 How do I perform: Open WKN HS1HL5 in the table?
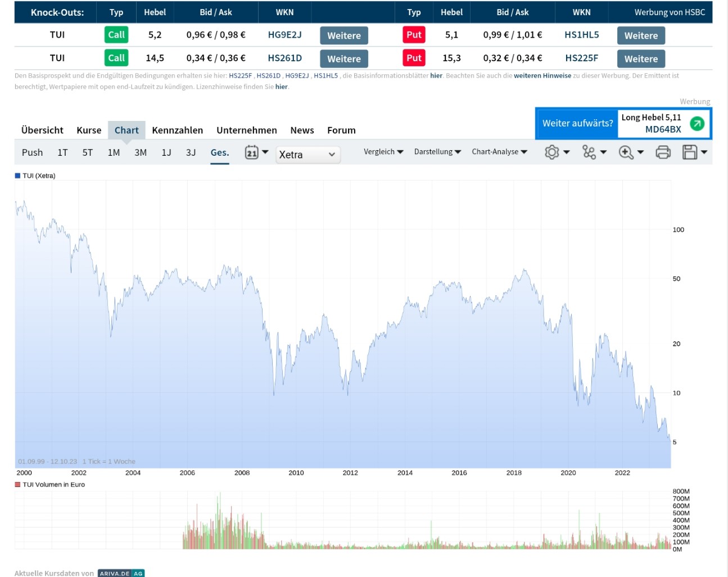[582, 35]
